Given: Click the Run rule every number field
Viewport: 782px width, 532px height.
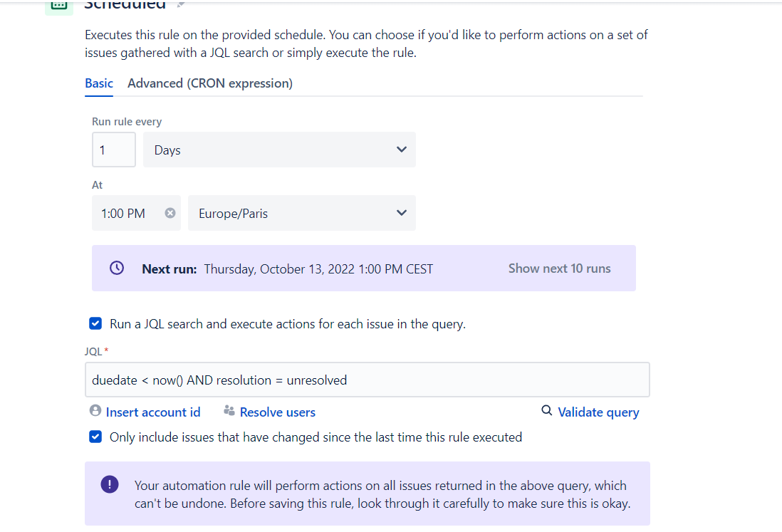Looking at the screenshot, I should tap(114, 150).
